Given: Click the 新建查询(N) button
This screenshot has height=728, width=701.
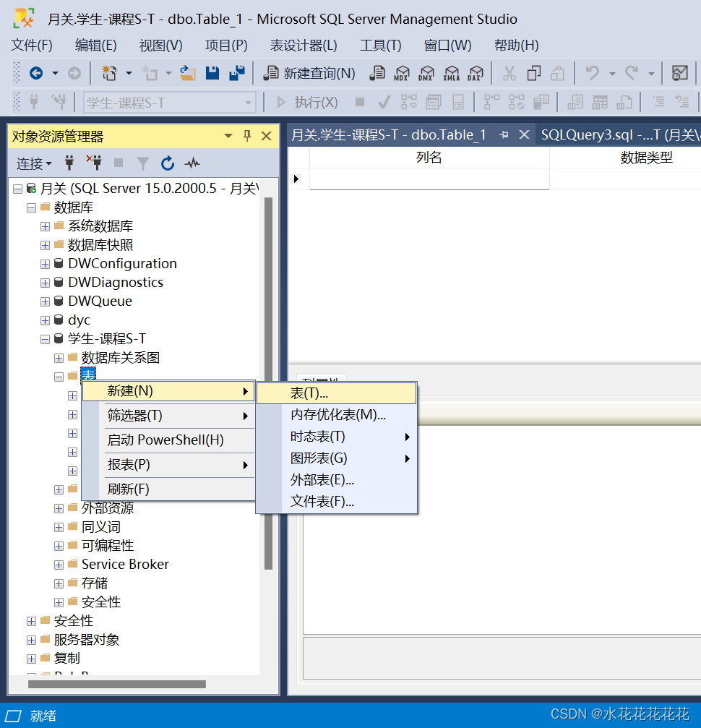Looking at the screenshot, I should pos(309,73).
